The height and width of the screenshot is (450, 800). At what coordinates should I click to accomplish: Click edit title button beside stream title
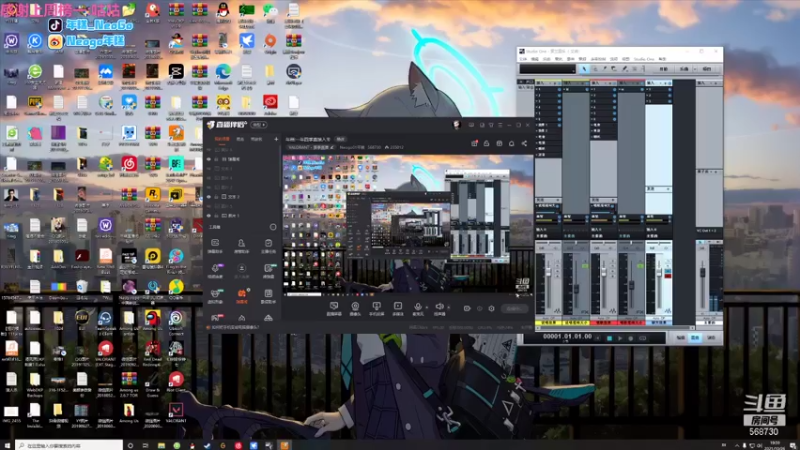[340, 139]
